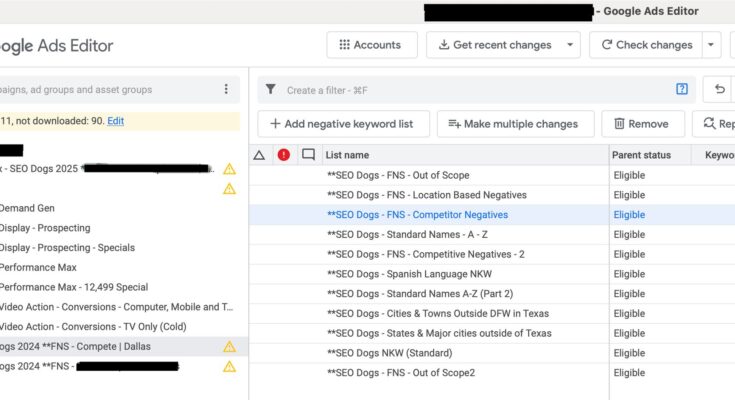
Task: Select list FNS - Competitor Negatives
Action: tap(417, 215)
